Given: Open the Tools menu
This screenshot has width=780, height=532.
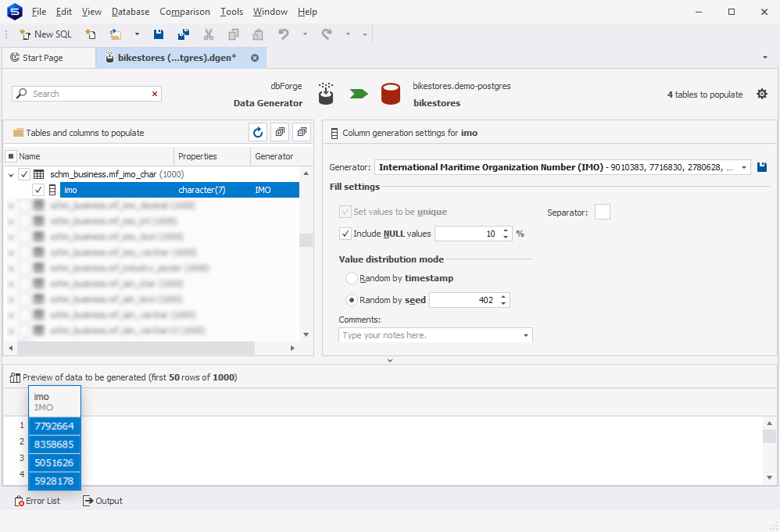Looking at the screenshot, I should 232,12.
